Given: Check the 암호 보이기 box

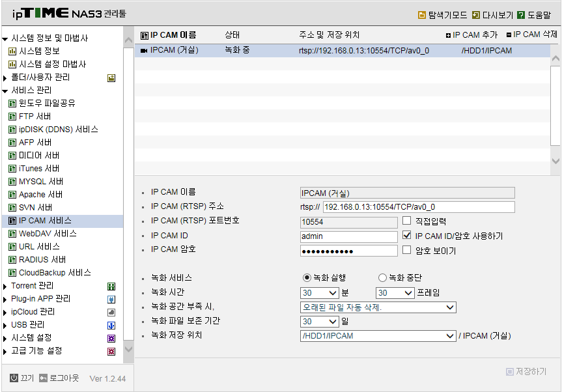Looking at the screenshot, I should (x=406, y=250).
